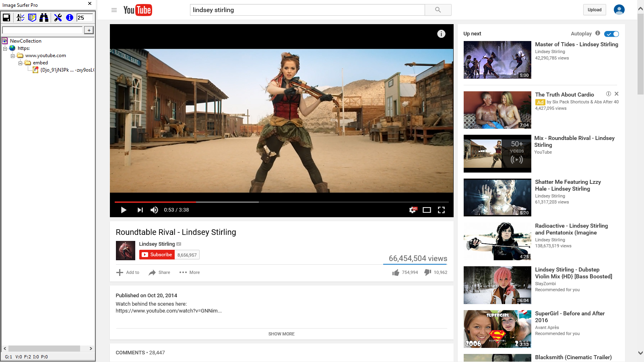Focus the YouTube search box
The image size is (644, 362).
pos(308,10)
